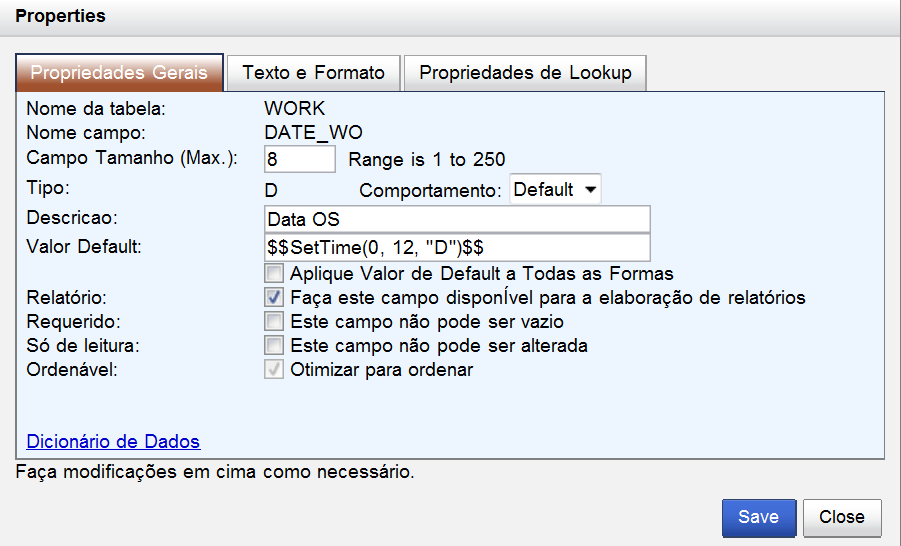Click the Faça modificações status message
Viewport: 901px width, 546px height.
click(215, 472)
